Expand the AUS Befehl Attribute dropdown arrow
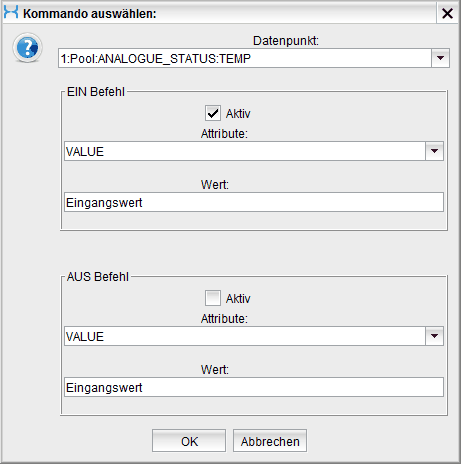The width and height of the screenshot is (461, 464). pyautogui.click(x=434, y=336)
